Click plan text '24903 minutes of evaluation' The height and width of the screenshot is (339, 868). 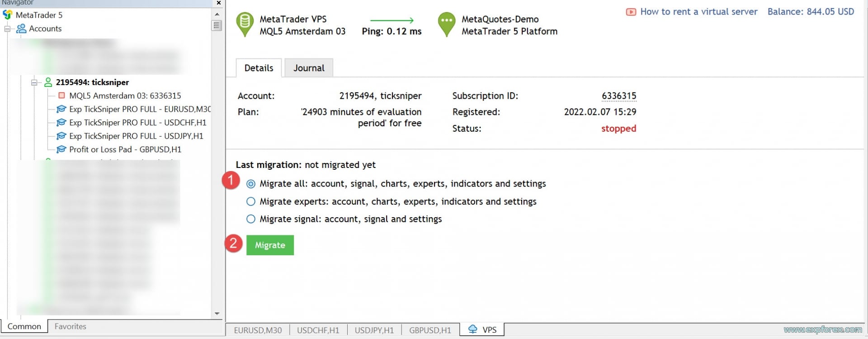(x=361, y=112)
